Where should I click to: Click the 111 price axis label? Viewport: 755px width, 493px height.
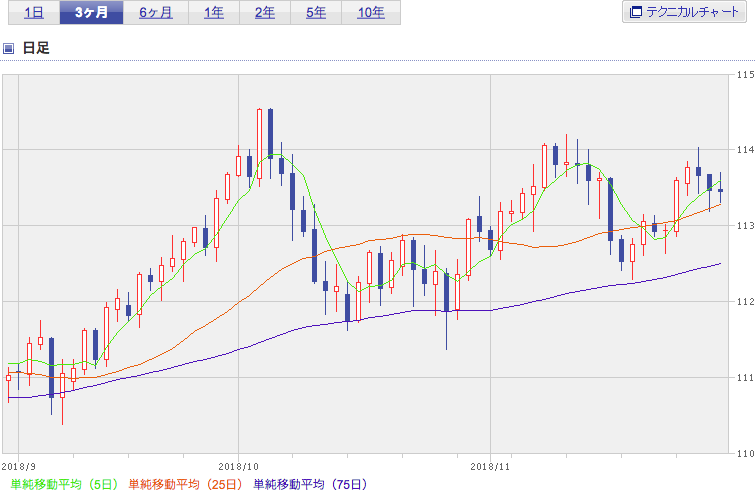745,377
